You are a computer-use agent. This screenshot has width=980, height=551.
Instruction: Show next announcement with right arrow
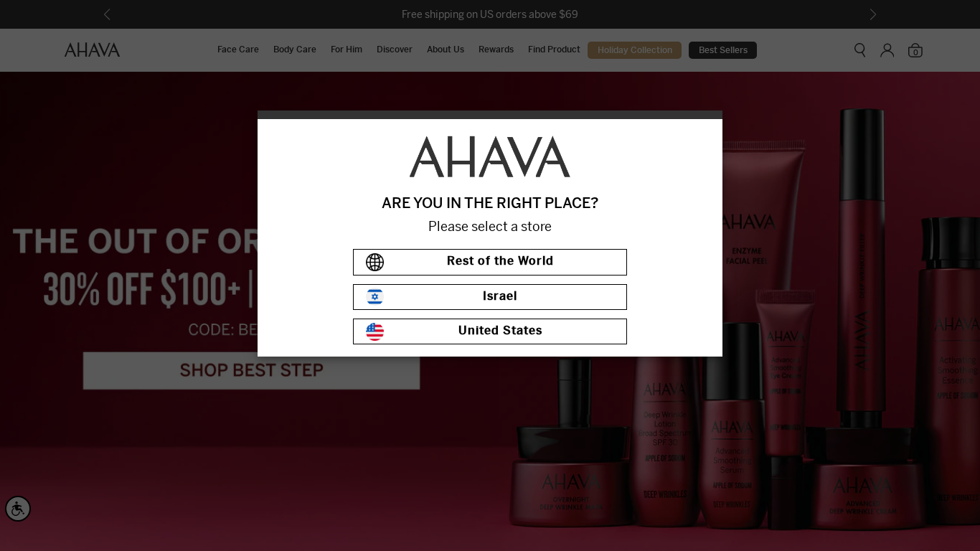coord(872,14)
